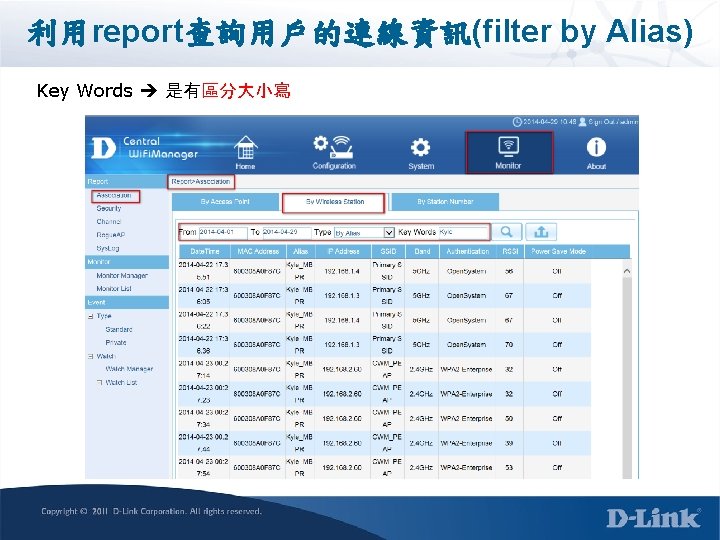Open the System gear icon

pos(420,148)
